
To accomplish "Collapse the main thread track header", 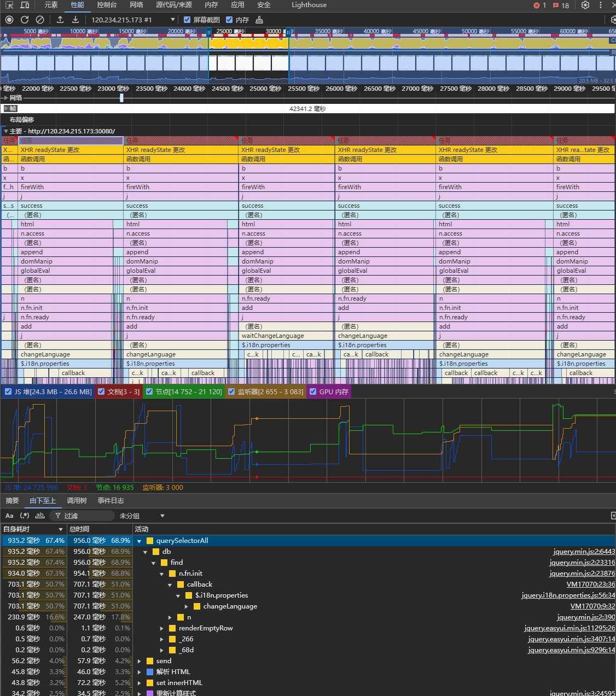I will 6,131.
